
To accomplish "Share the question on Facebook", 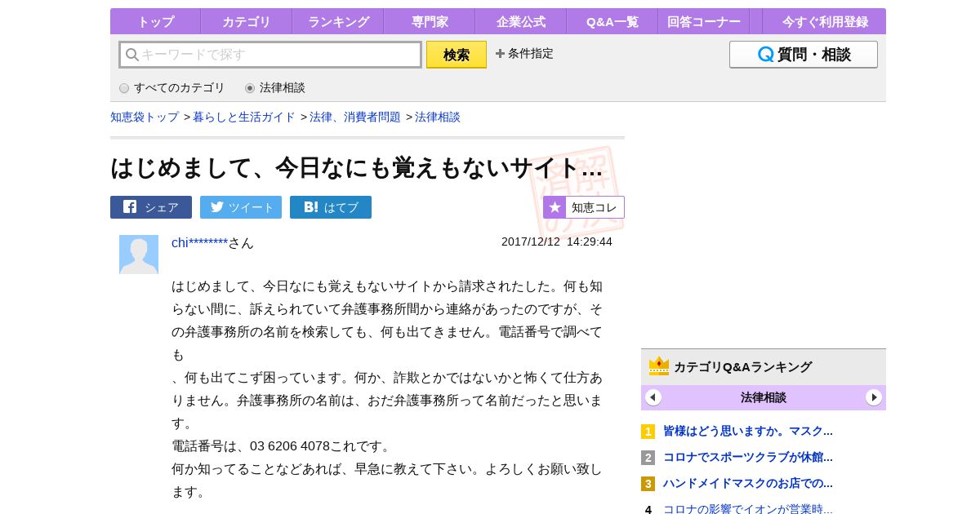I will 151,207.
